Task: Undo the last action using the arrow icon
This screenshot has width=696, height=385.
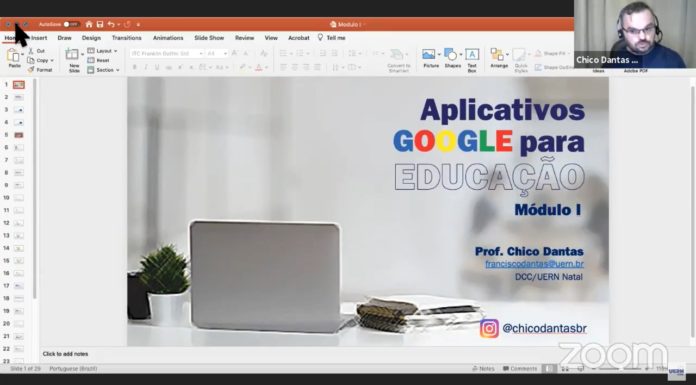Action: pos(111,24)
